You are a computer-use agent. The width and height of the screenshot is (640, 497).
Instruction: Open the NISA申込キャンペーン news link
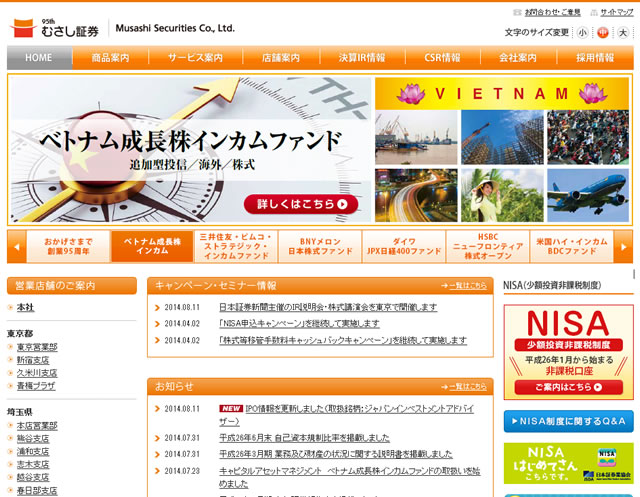click(x=299, y=324)
